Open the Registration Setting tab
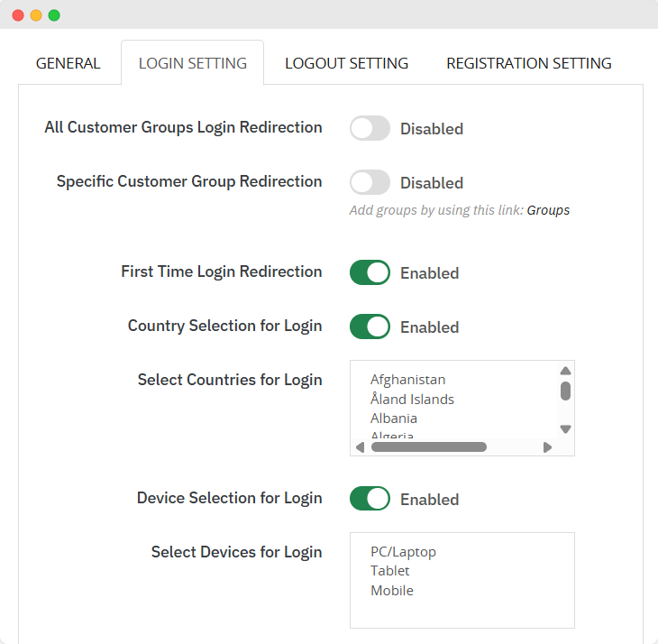 coord(528,63)
